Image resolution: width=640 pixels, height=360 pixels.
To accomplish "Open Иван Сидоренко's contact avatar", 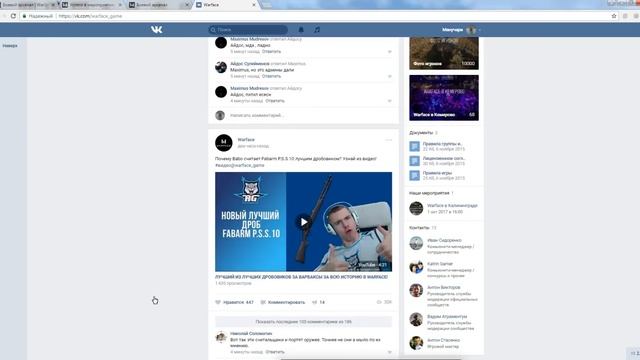I will (416, 243).
